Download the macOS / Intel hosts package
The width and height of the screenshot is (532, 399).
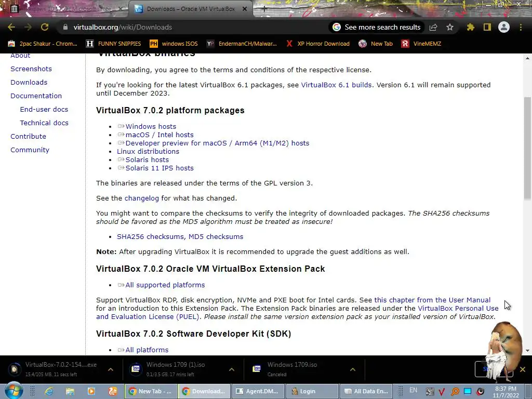[159, 135]
